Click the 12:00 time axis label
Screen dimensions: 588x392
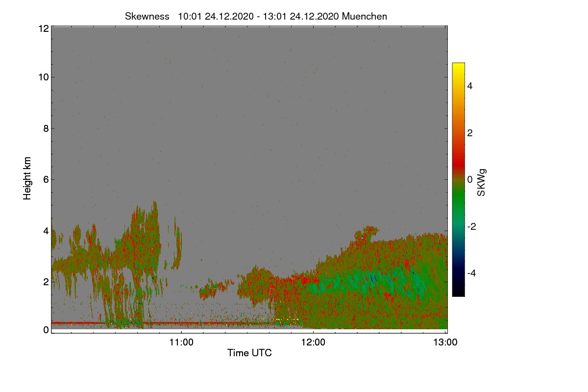click(x=314, y=342)
